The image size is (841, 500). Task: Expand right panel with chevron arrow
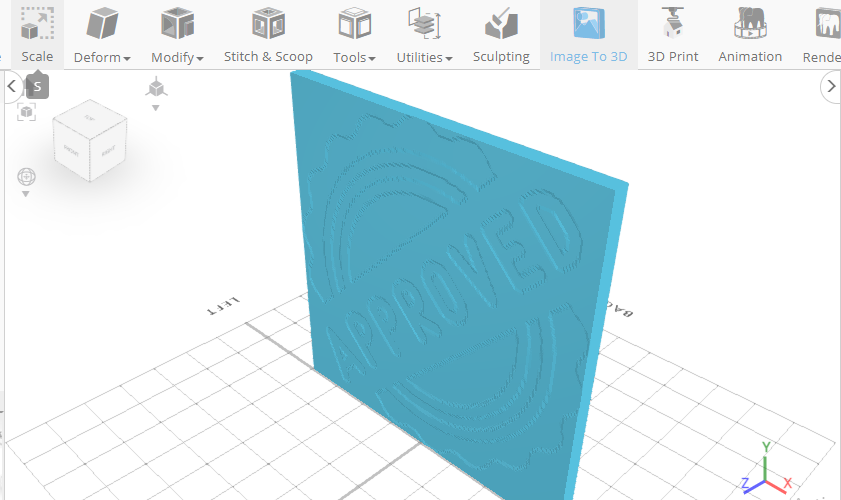831,86
